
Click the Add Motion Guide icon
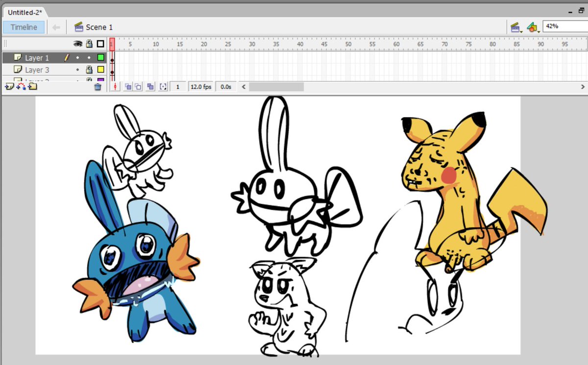(x=21, y=87)
